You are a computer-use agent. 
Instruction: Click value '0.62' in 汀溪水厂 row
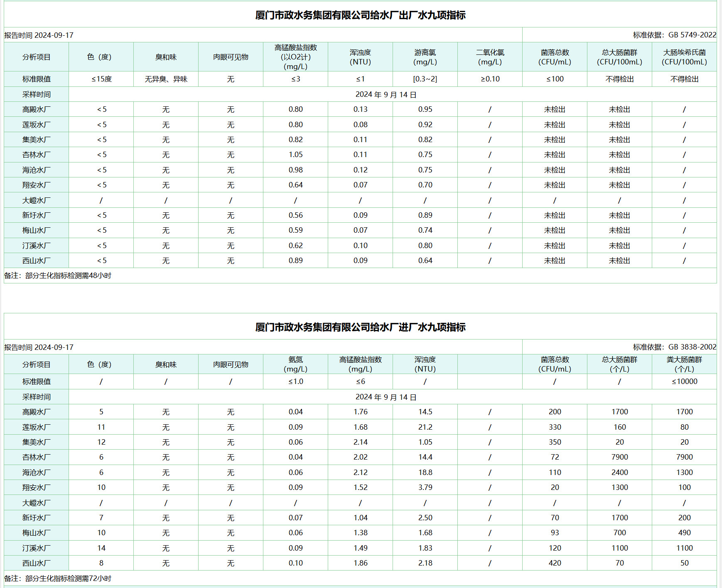tap(295, 246)
